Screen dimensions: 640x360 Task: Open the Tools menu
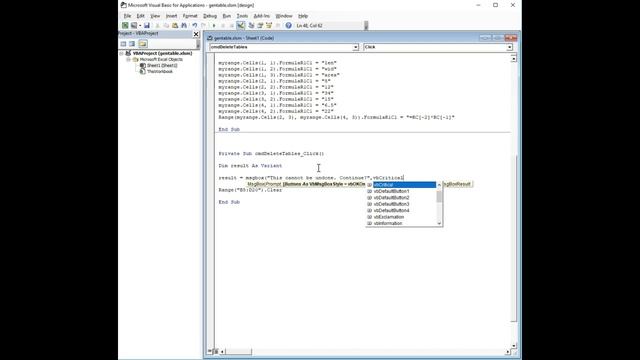pyautogui.click(x=242, y=16)
